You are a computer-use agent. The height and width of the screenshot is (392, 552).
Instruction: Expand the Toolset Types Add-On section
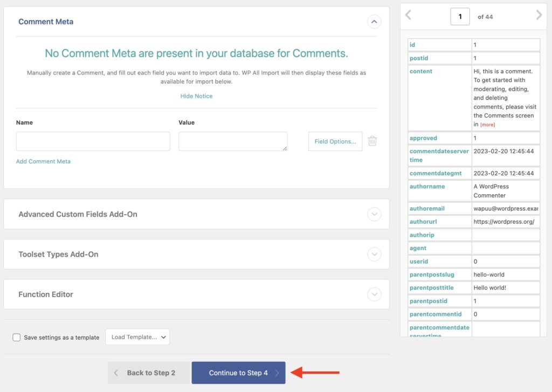coord(374,254)
